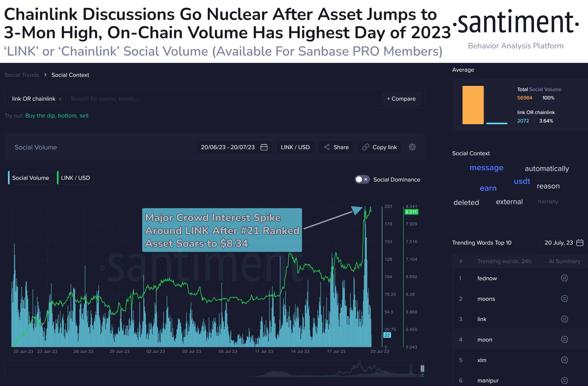Go to Social Trends breadcrumb
This screenshot has height=386, width=588.
click(x=22, y=75)
